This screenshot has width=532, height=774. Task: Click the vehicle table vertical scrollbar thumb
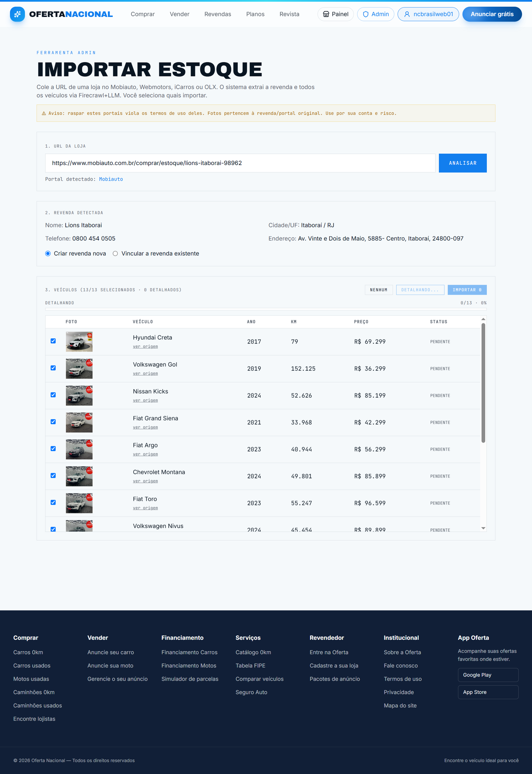tap(483, 383)
